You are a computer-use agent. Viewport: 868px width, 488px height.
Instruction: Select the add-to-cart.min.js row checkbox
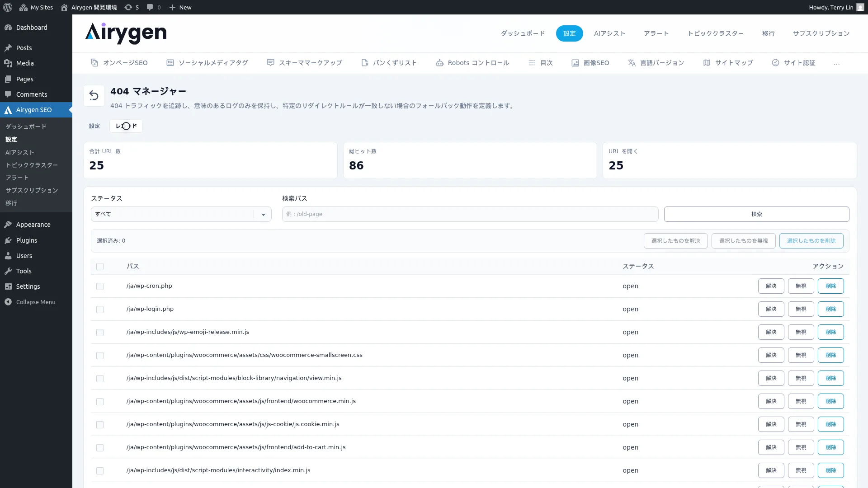[100, 448]
